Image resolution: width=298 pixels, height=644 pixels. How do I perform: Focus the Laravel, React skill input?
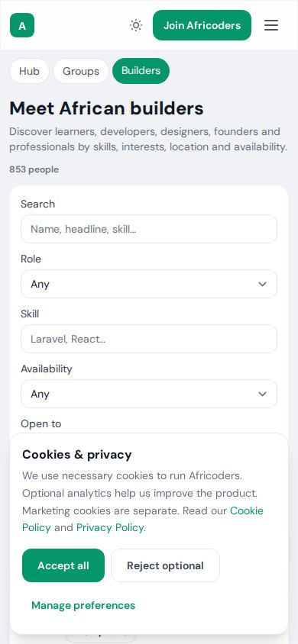coord(149,339)
